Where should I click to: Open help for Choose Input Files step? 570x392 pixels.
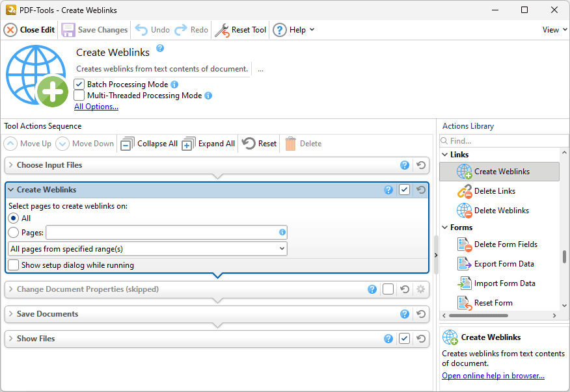point(405,165)
